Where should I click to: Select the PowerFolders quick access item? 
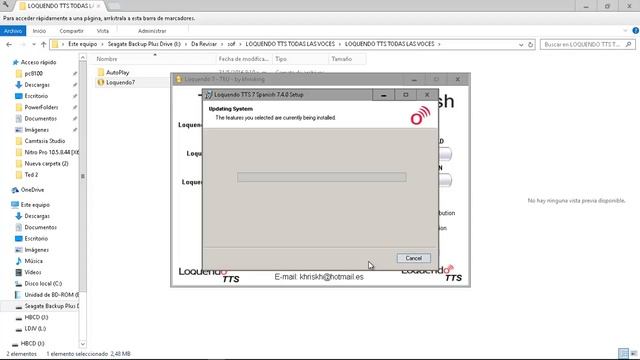point(41,107)
